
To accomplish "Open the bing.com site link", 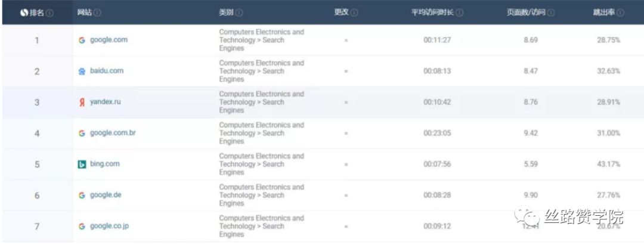I will coord(105,164).
